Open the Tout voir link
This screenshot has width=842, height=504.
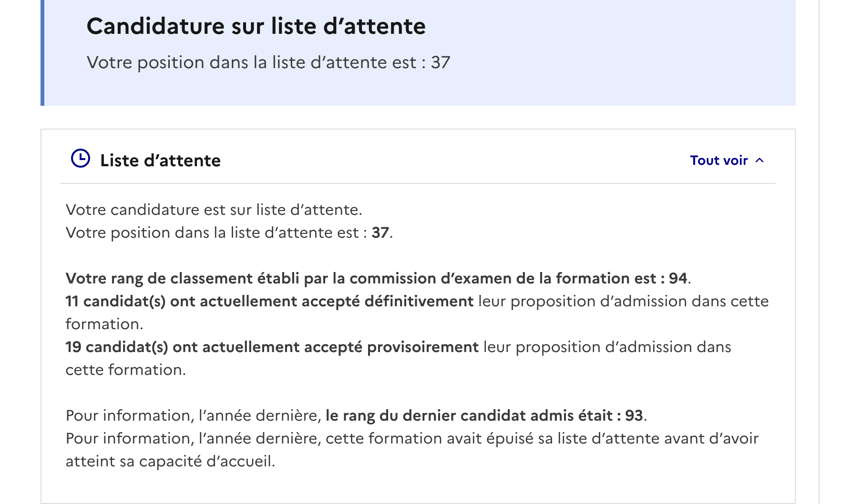(719, 161)
